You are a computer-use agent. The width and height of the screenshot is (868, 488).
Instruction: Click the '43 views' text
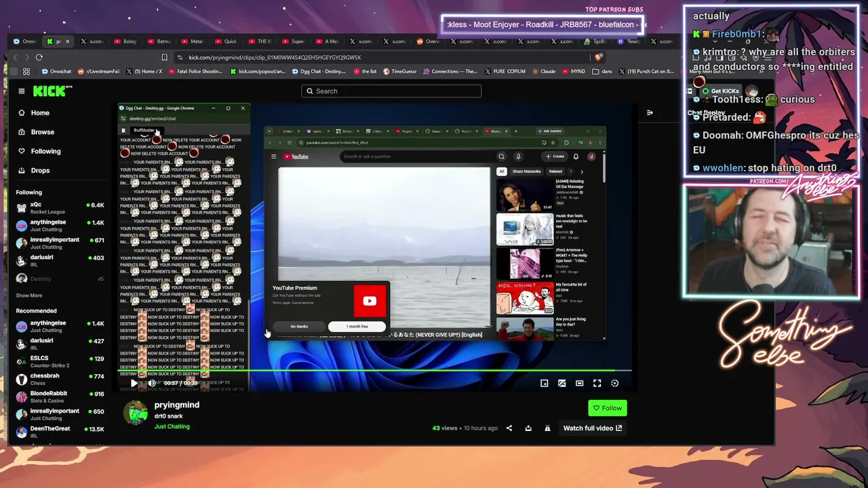[445, 428]
